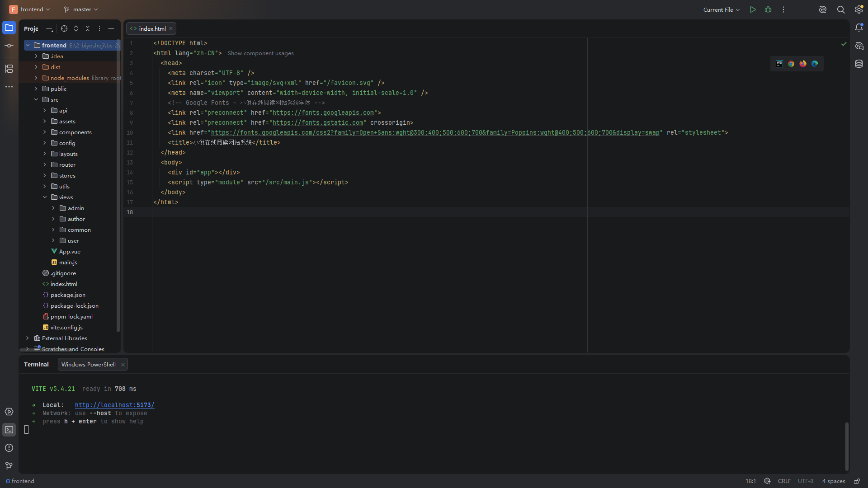Open the Project tool window icon
The width and height of the screenshot is (868, 488).
point(9,28)
